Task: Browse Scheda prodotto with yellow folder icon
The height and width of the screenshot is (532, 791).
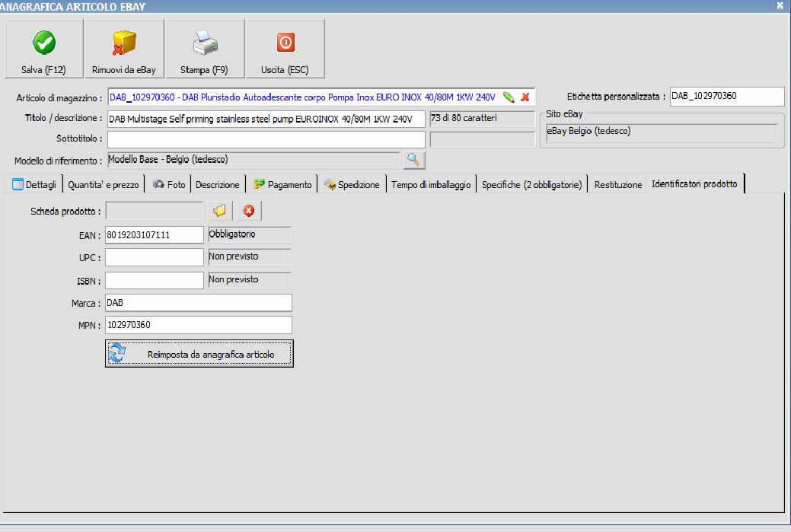Action: point(220,211)
